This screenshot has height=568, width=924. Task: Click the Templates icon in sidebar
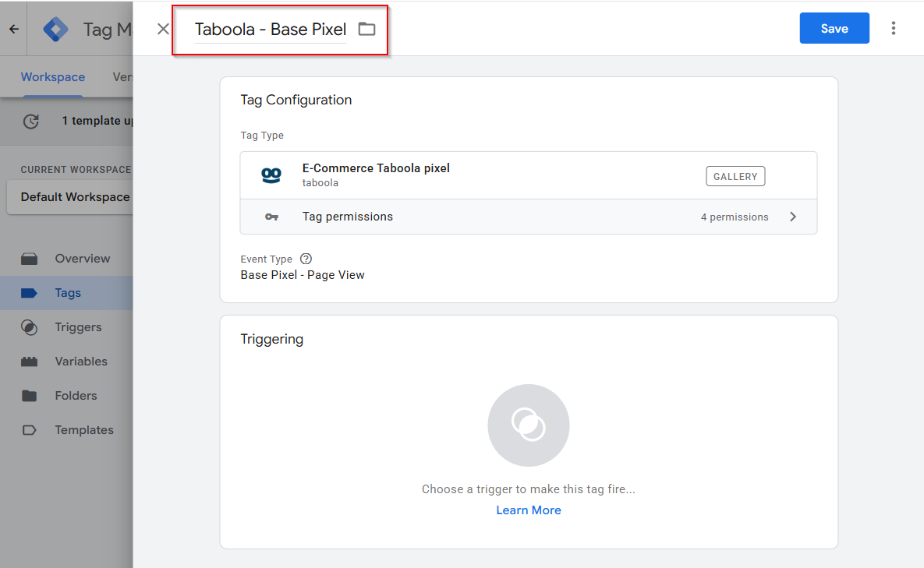pyautogui.click(x=29, y=430)
